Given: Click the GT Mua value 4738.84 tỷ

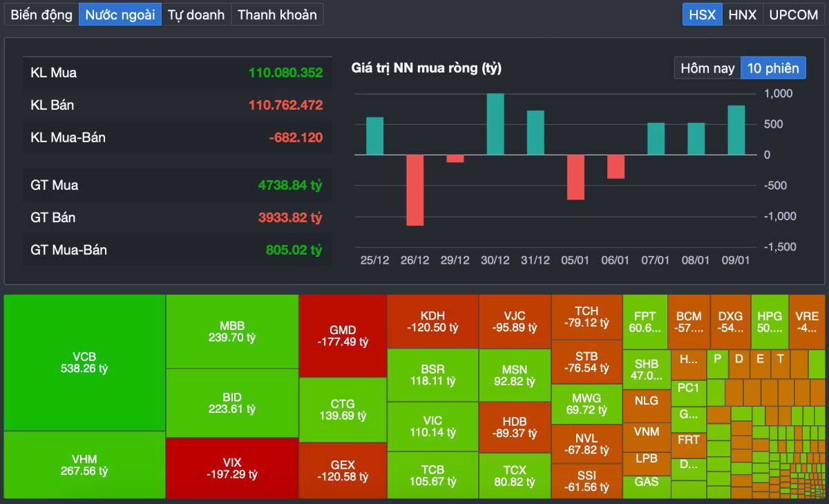Looking at the screenshot, I should (x=290, y=185).
